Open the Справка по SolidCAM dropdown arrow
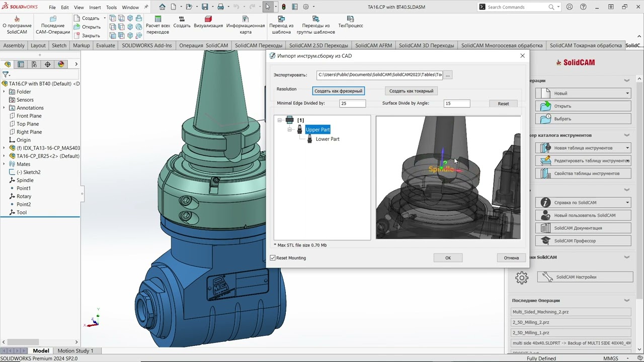This screenshot has width=644, height=362. point(627,203)
